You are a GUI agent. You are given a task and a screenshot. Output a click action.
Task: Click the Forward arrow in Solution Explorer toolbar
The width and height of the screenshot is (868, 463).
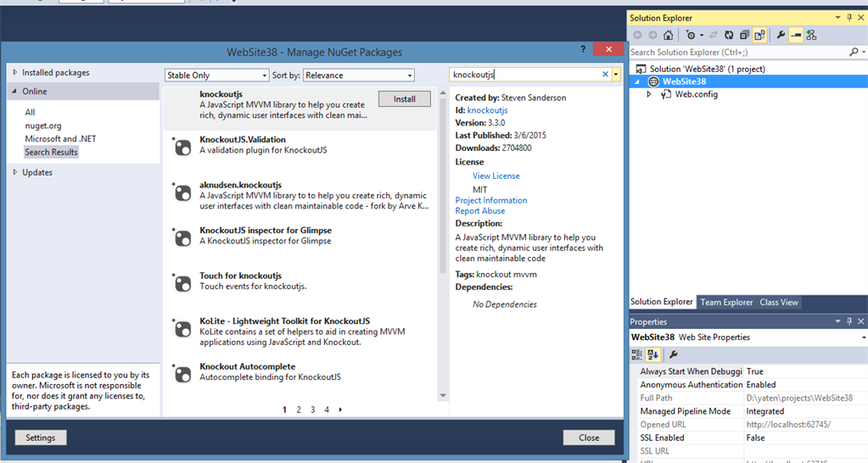pyautogui.click(x=652, y=35)
